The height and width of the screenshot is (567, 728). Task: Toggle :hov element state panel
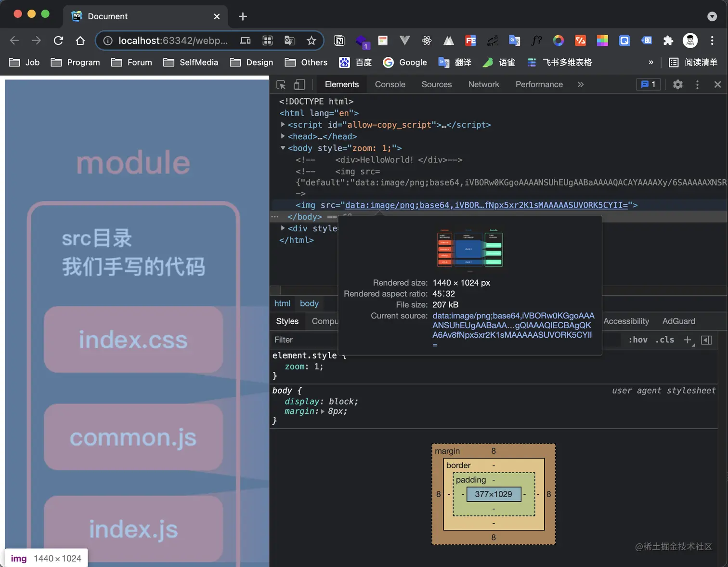tap(638, 340)
